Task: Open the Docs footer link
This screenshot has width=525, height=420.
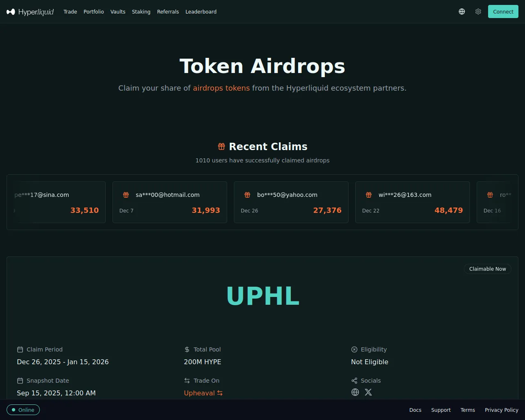Action: (415, 410)
